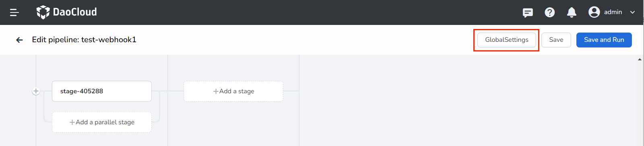Click the admin username label
644x146 pixels.
click(x=613, y=12)
